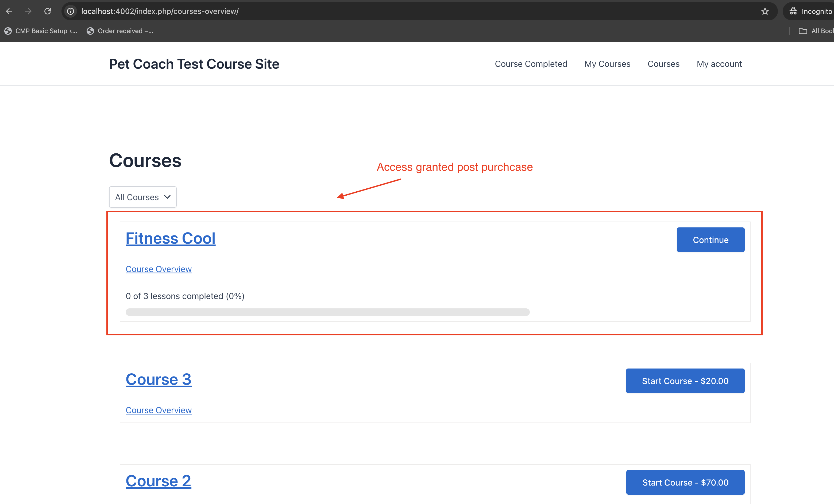Click the Continue button for Fitness Cool
Viewport: 834px width, 504px height.
pos(711,240)
